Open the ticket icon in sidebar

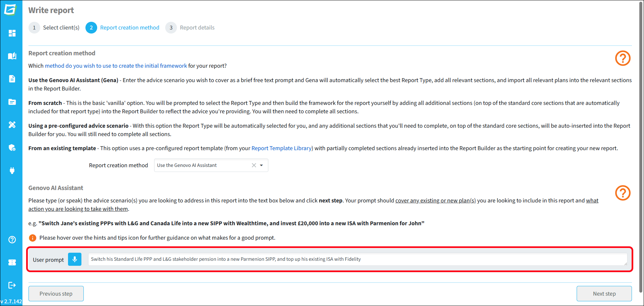click(x=12, y=262)
